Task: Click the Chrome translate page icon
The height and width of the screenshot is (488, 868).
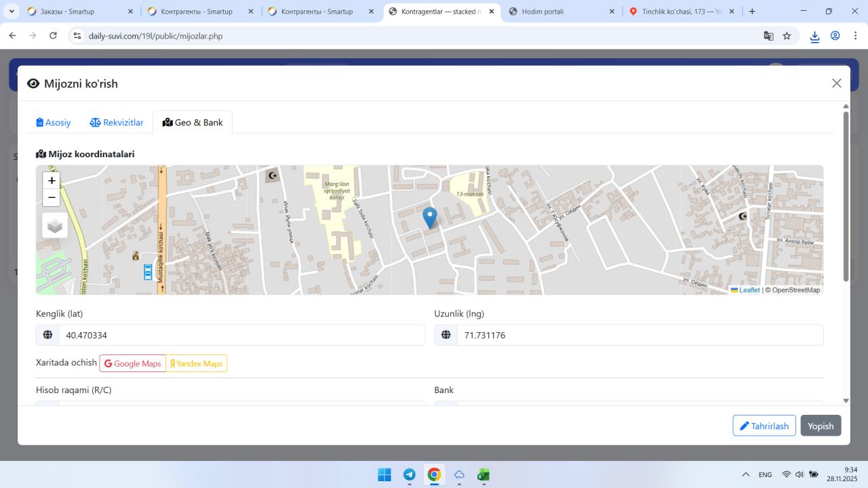Action: tap(768, 36)
